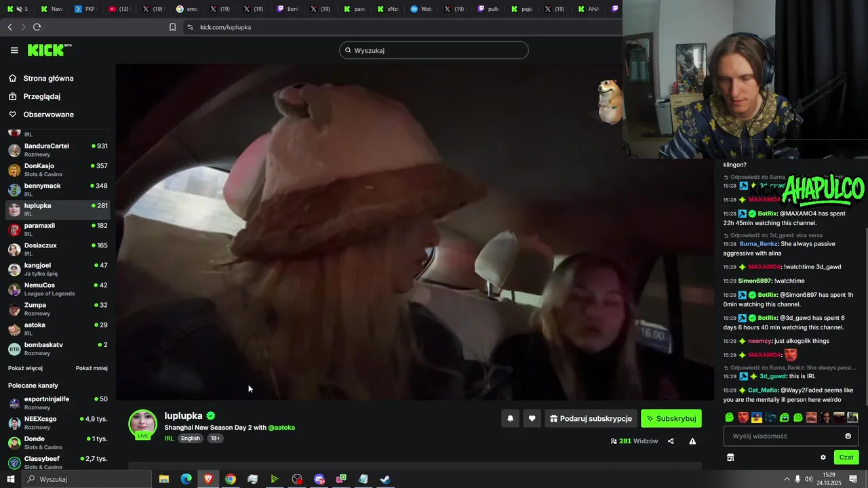Open BanduraCartel channel in sidebar
The width and height of the screenshot is (868, 488).
coord(58,150)
